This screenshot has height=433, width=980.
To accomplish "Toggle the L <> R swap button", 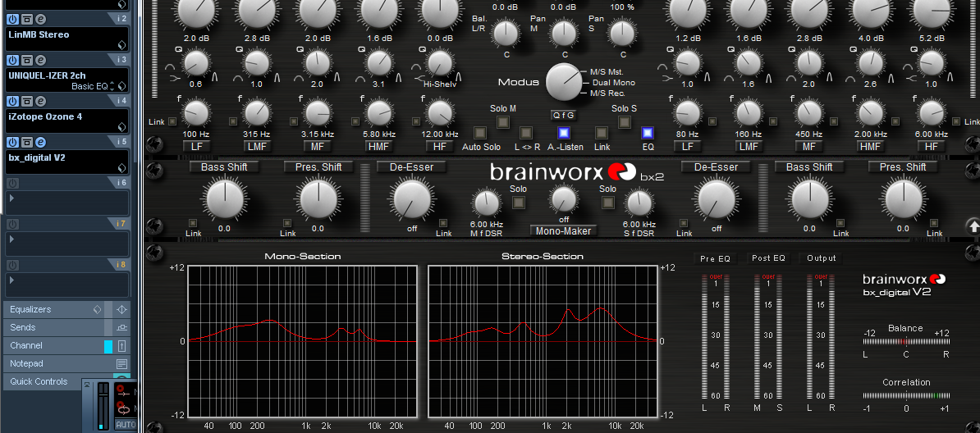I will click(526, 133).
